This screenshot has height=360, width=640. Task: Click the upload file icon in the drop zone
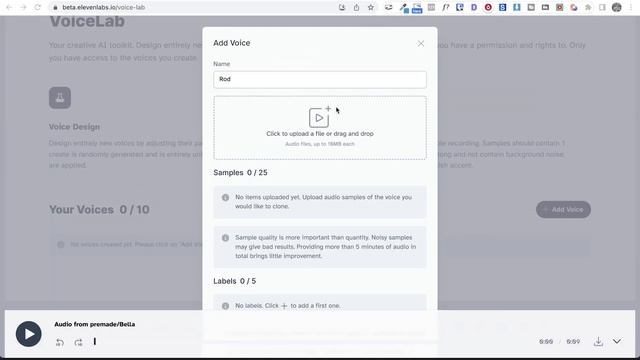(320, 117)
